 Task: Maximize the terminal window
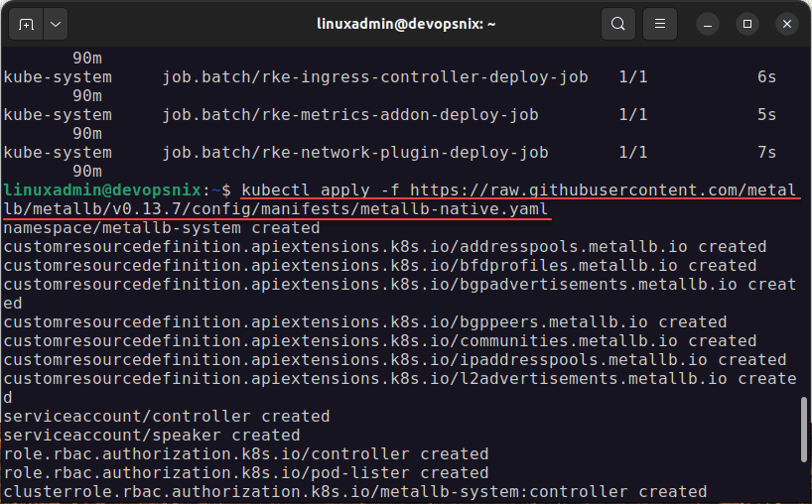747,24
